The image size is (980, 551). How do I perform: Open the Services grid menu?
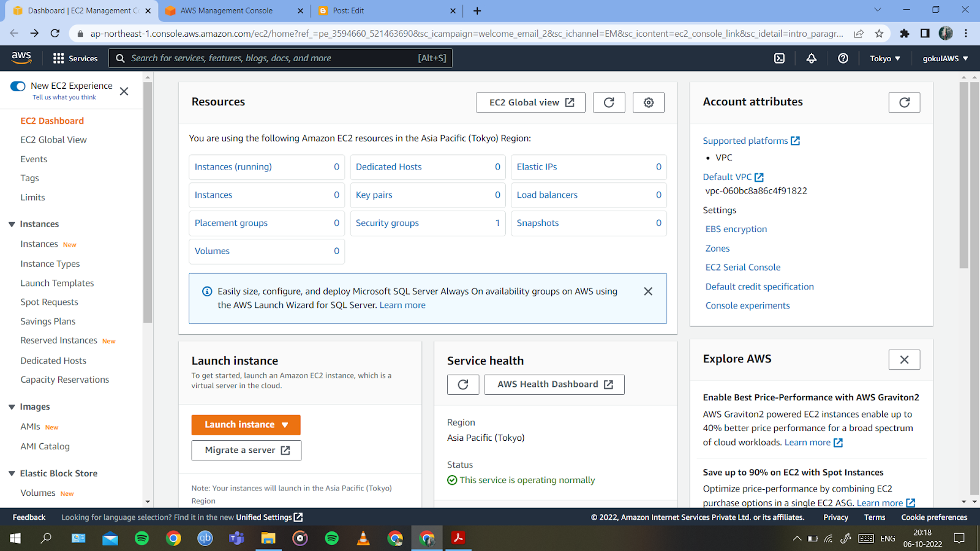(x=75, y=58)
